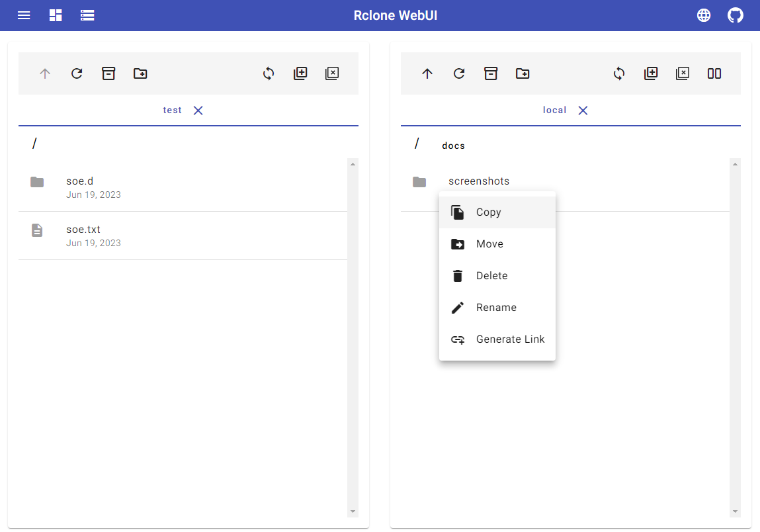
Task: Add a new tab in the local pane
Action: click(x=651, y=73)
